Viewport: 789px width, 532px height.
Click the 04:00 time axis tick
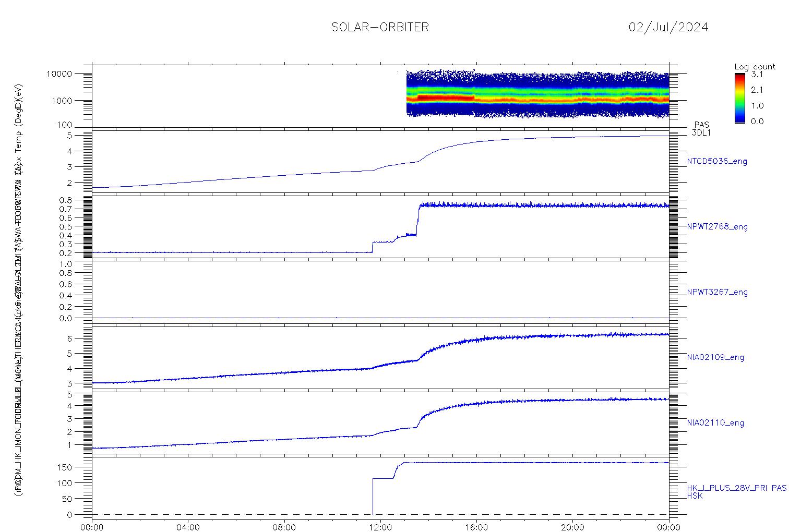[x=188, y=527]
